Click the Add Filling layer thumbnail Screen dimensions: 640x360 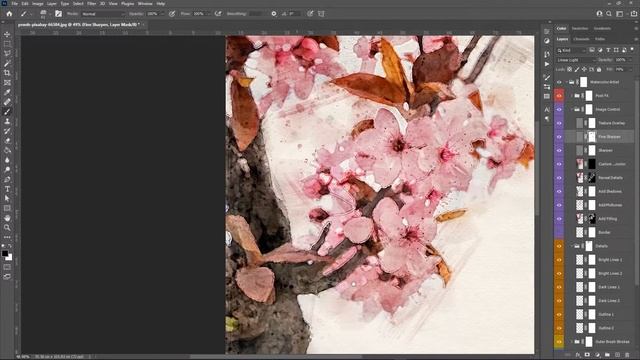(x=580, y=219)
